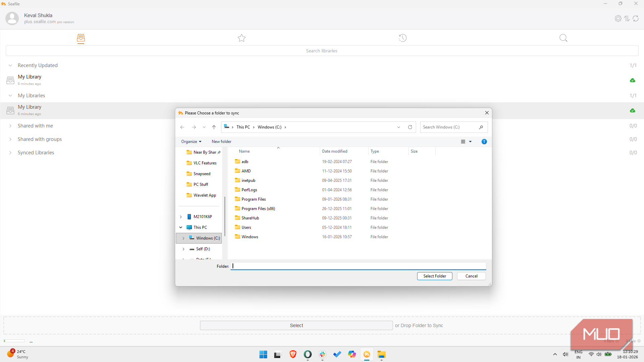Open the address bar history dropdown
This screenshot has height=362, width=644.
(399, 127)
